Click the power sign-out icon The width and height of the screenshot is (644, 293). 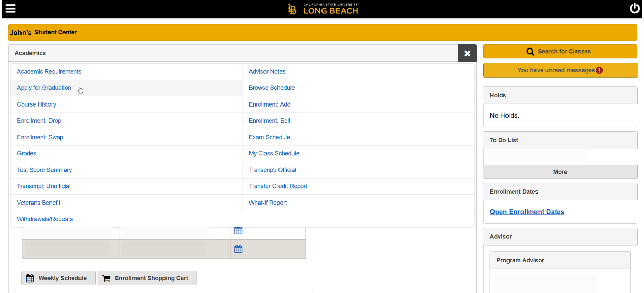[634, 9]
